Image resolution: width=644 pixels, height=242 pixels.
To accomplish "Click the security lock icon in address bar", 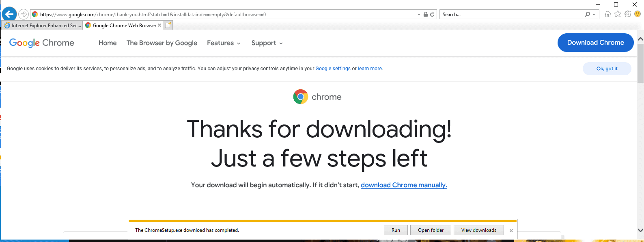I will coord(426,14).
